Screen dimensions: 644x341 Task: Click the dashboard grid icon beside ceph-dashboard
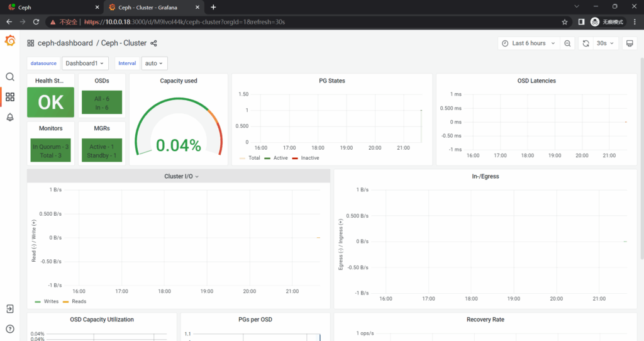pyautogui.click(x=31, y=43)
